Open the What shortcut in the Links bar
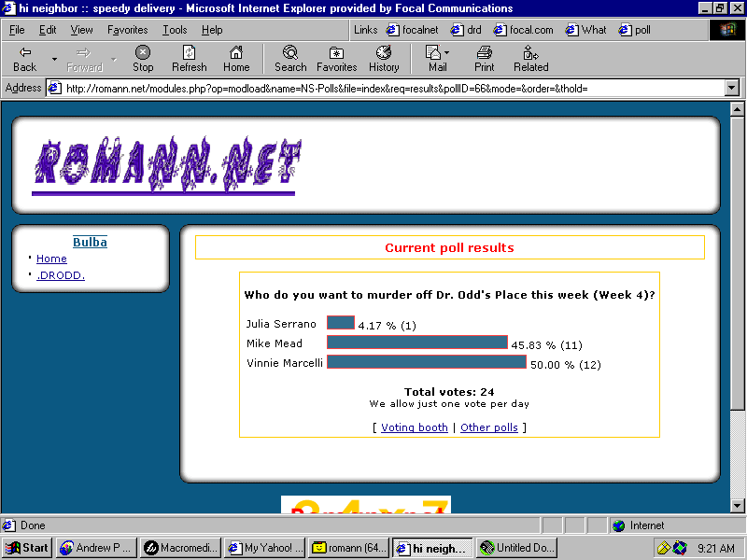747x560 pixels. pos(585,30)
